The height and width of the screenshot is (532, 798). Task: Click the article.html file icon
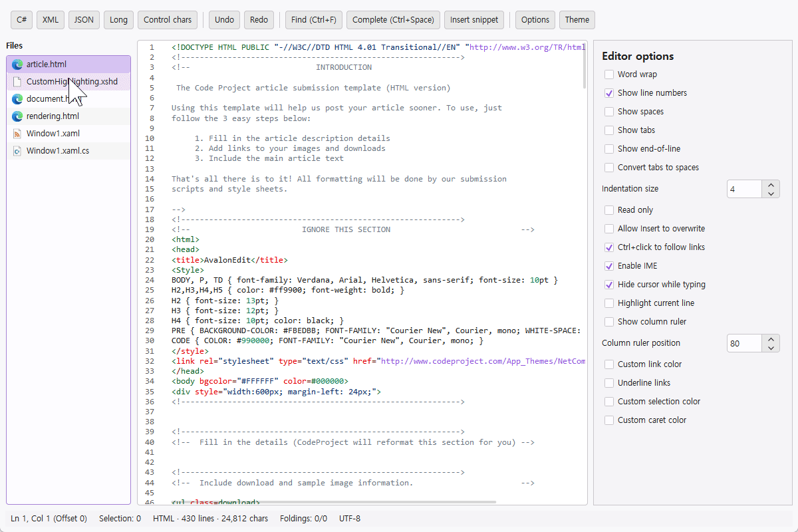tap(17, 65)
